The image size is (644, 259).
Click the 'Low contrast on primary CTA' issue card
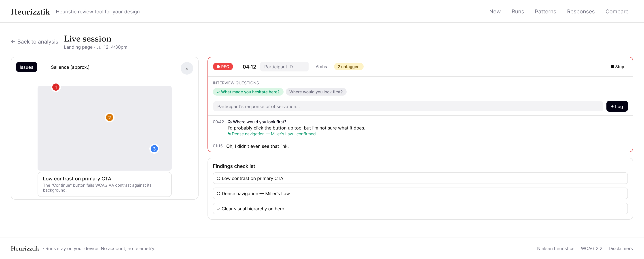104,184
